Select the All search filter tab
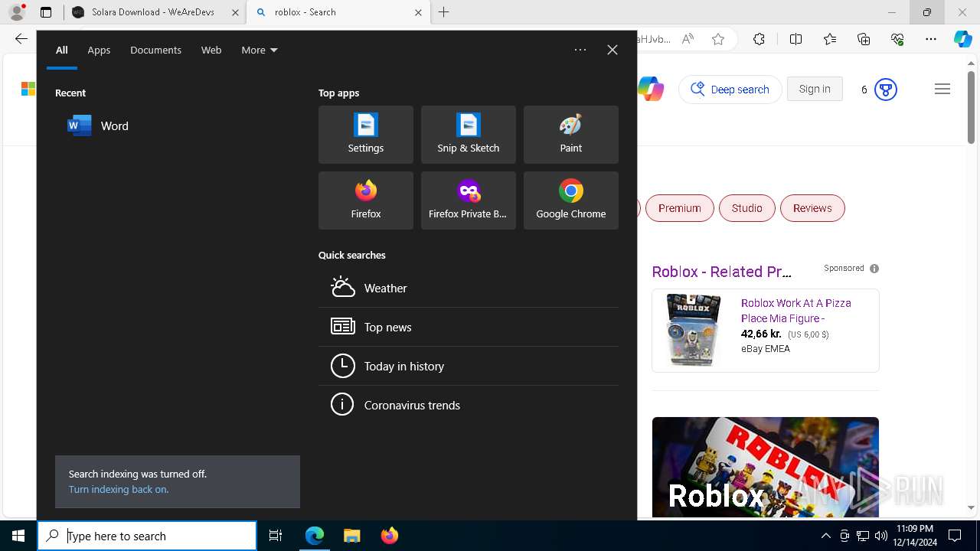This screenshot has width=980, height=551. 62,50
